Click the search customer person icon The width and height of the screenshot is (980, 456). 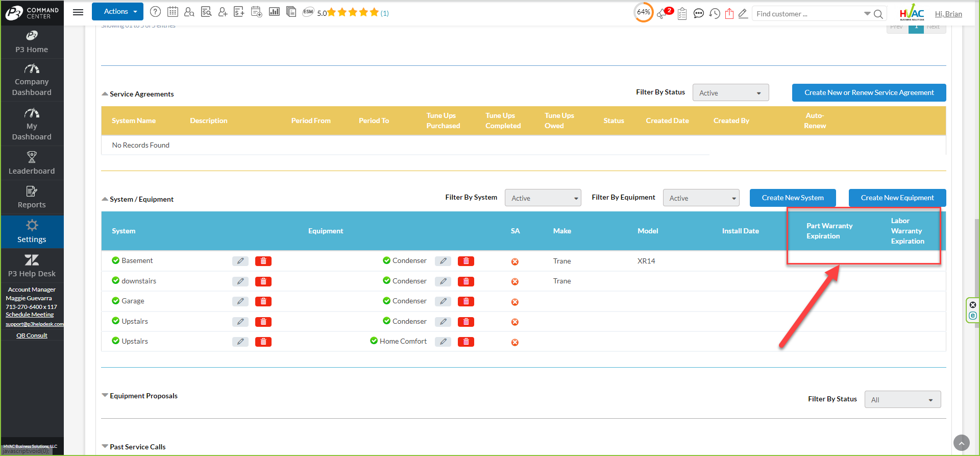(x=189, y=12)
